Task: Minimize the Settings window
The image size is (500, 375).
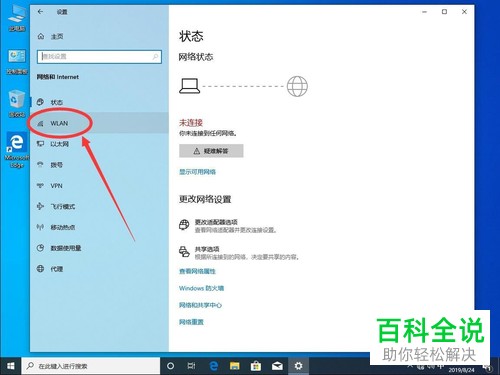Action: tap(424, 12)
